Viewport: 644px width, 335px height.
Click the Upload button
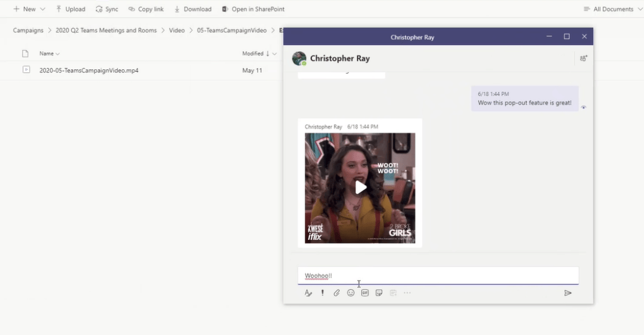pos(70,9)
